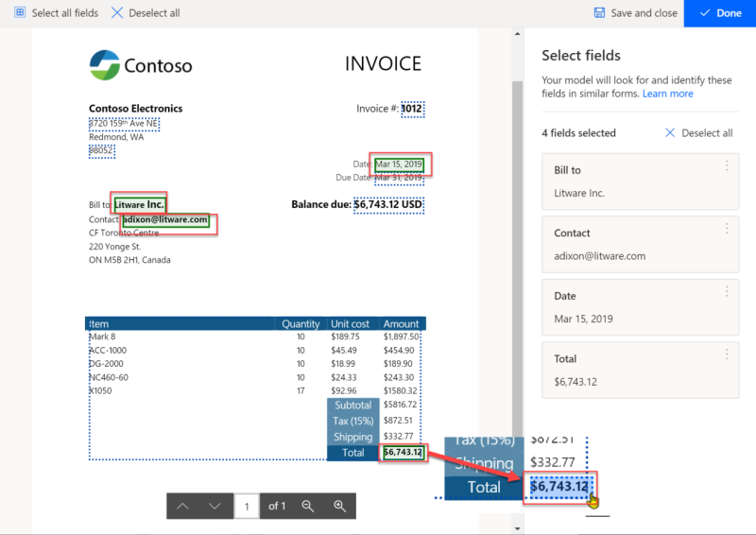
Task: Go to previous page with up chevron
Action: (x=182, y=506)
